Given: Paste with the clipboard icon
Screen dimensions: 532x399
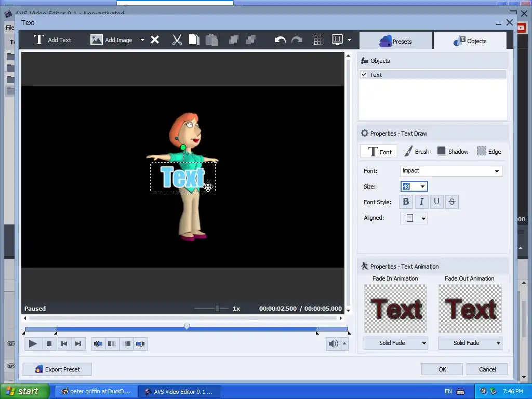Looking at the screenshot, I should pyautogui.click(x=211, y=39).
